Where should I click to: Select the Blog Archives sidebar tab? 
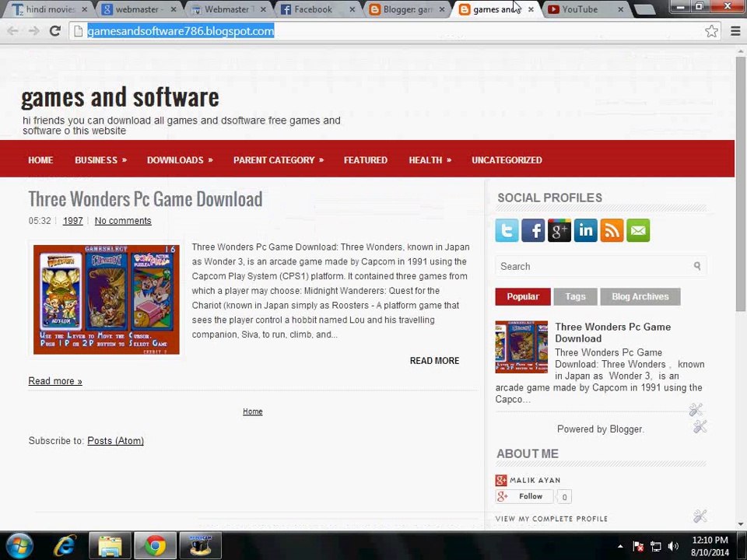[640, 296]
